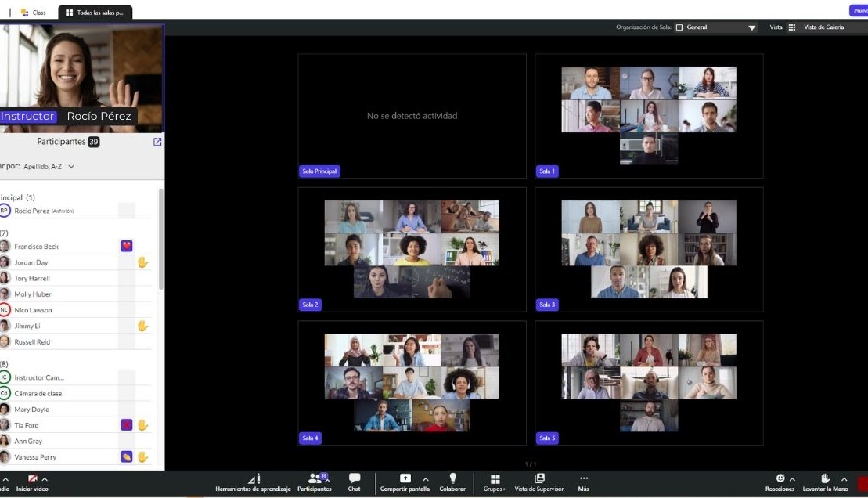The height and width of the screenshot is (498, 868).
Task: Click the Sala 3 room label
Action: (547, 305)
